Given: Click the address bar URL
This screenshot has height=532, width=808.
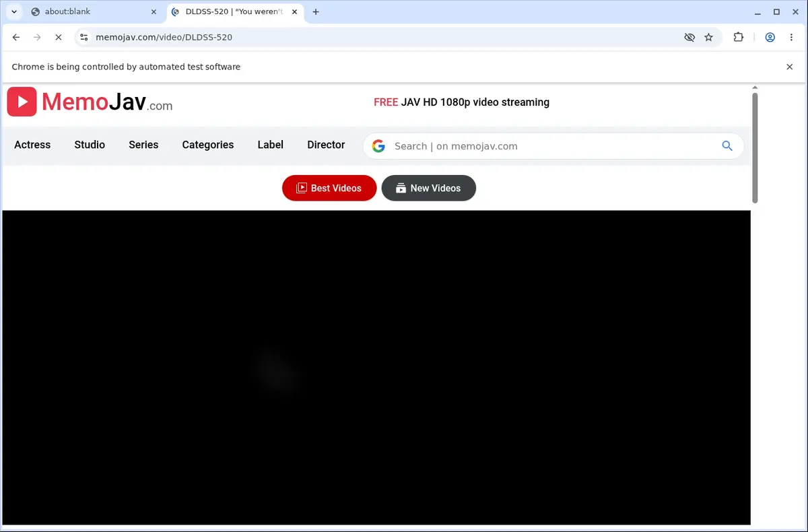Looking at the screenshot, I should coord(164,37).
